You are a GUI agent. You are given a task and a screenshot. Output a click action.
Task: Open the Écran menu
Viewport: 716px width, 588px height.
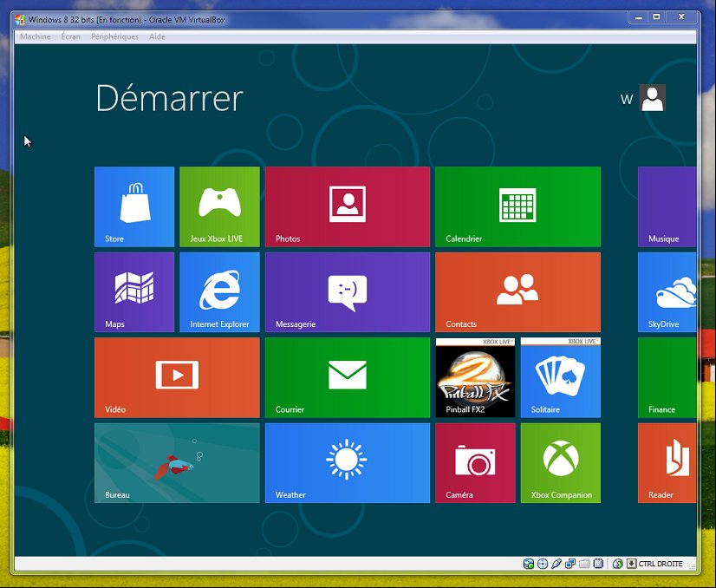coord(71,37)
